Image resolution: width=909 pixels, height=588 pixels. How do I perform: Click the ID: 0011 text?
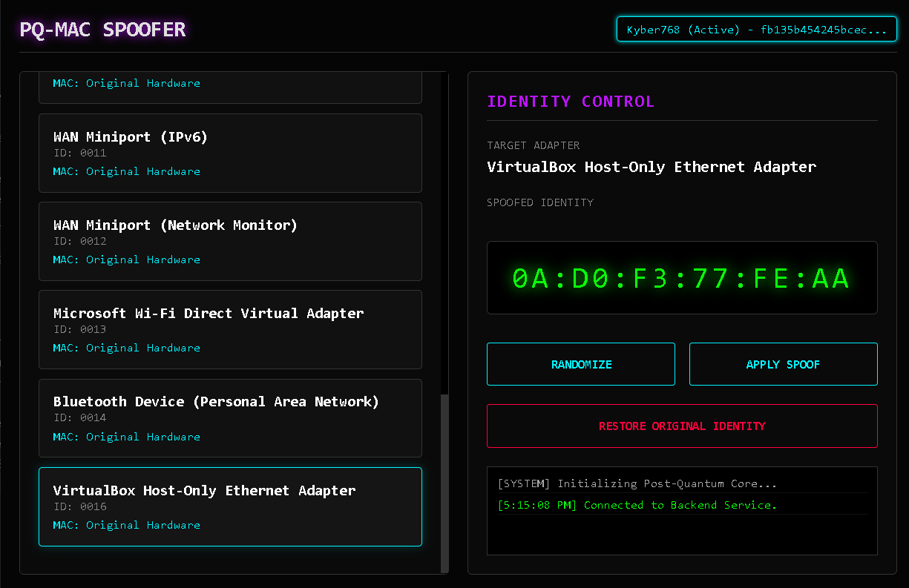click(x=79, y=153)
